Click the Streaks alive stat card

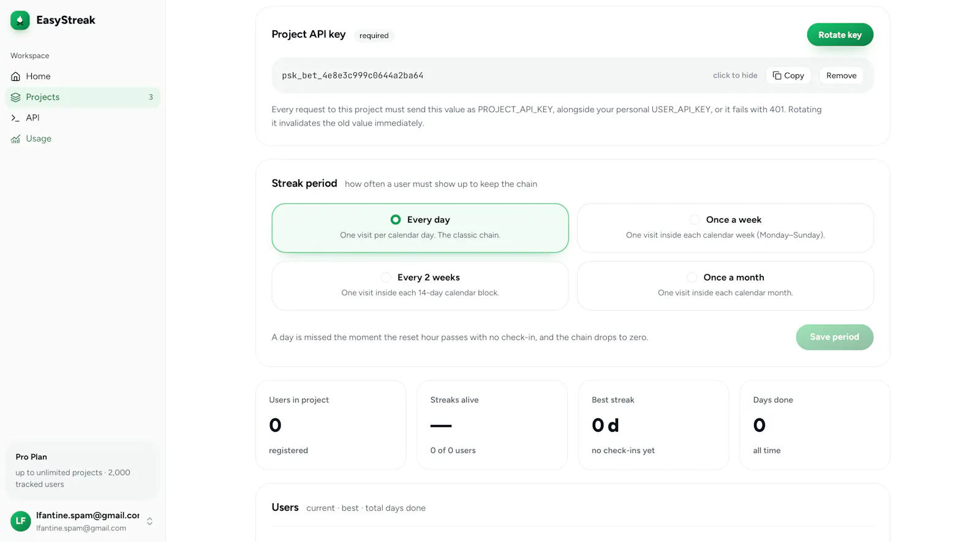click(x=492, y=425)
